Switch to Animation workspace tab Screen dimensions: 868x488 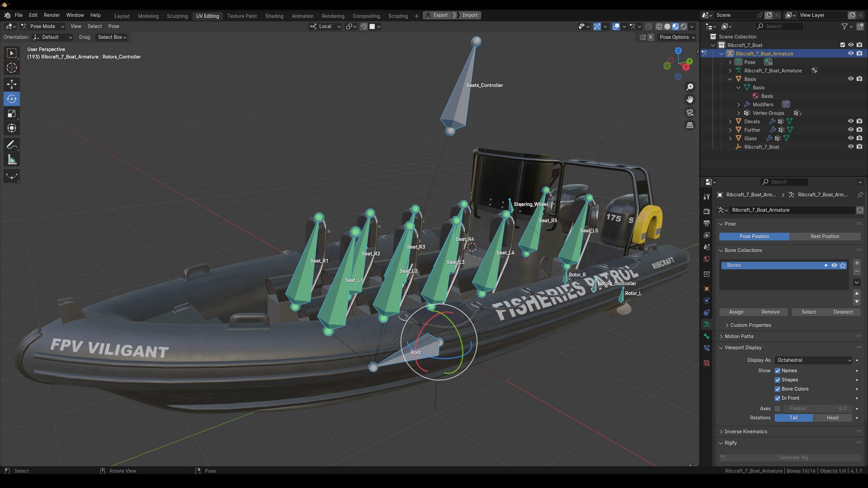pos(302,16)
